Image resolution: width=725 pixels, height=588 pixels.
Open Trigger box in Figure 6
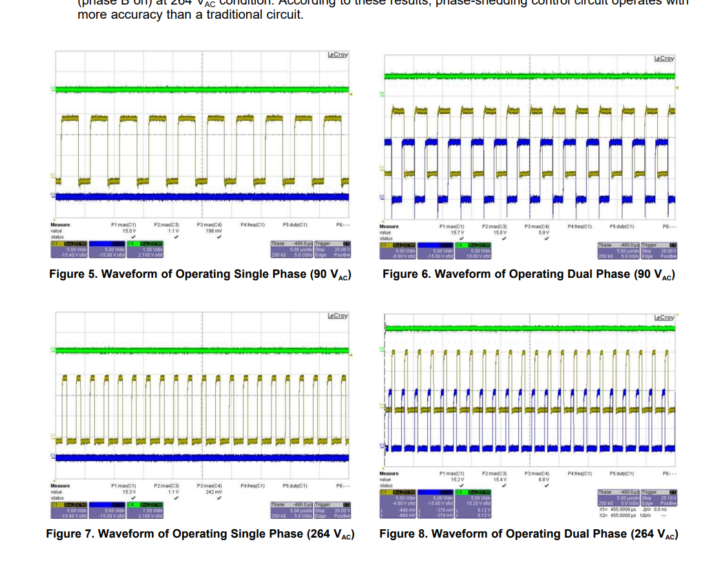click(x=659, y=251)
